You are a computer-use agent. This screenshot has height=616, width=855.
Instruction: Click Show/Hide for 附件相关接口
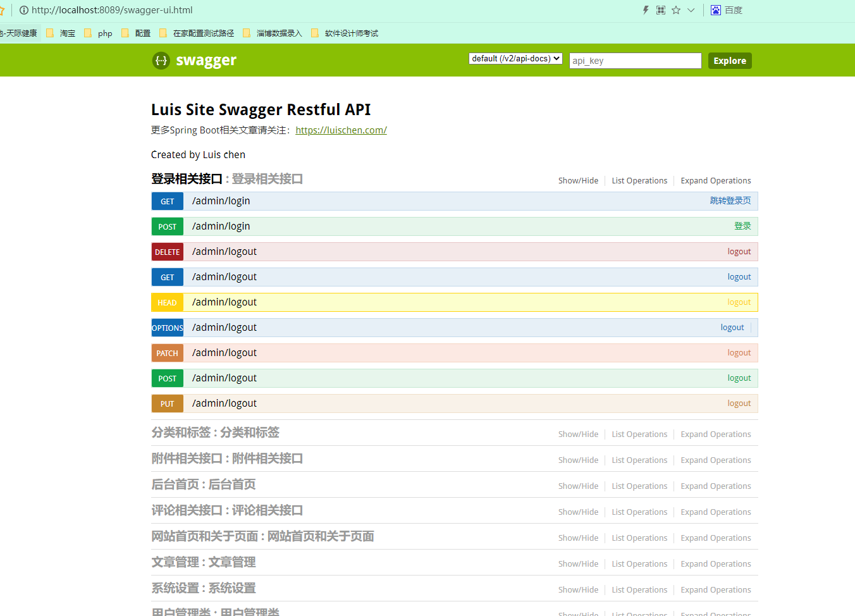pyautogui.click(x=578, y=460)
